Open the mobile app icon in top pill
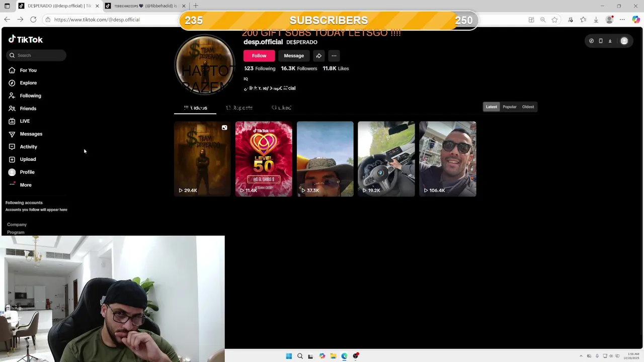644x362 pixels. point(600,41)
